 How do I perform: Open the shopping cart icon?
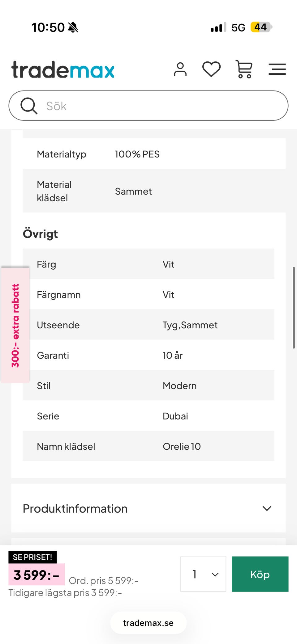[x=244, y=69]
